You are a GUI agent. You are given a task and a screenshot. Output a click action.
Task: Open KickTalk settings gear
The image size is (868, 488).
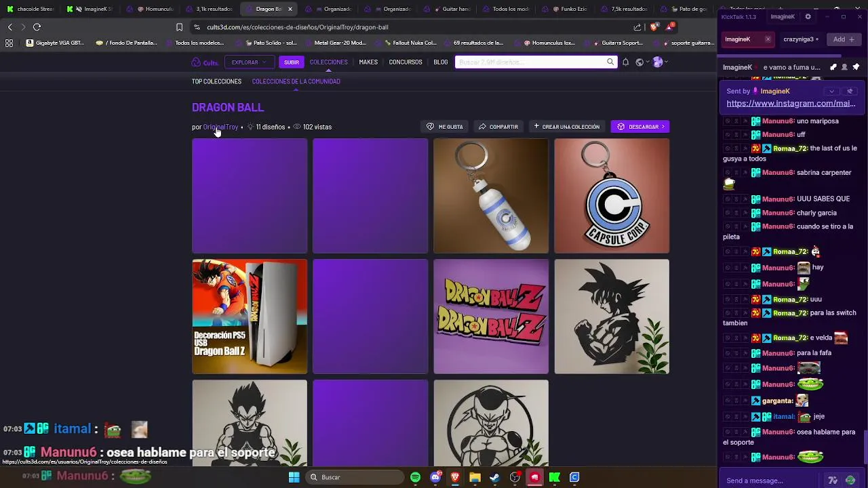tap(808, 16)
